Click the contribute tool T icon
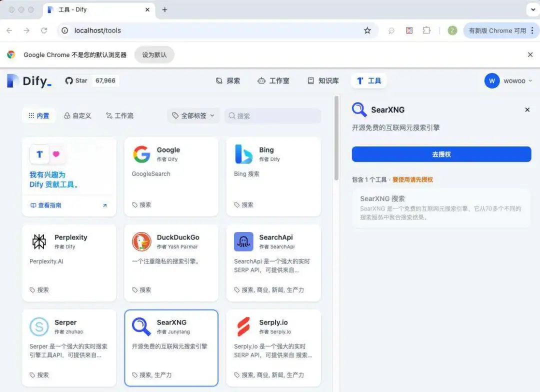Image resolution: width=540 pixels, height=392 pixels. tap(39, 154)
